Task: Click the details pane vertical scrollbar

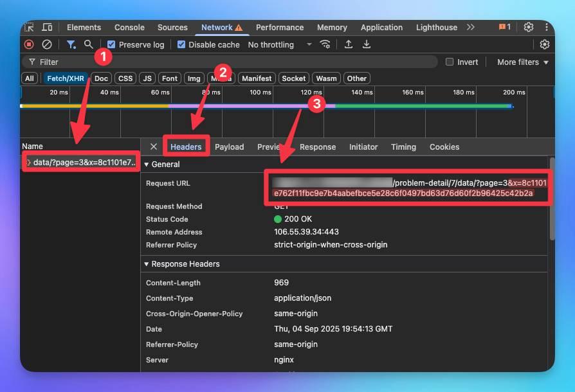Action: click(x=552, y=199)
